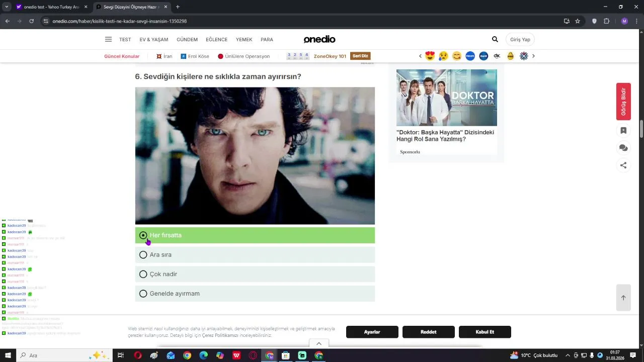644x362 pixels.
Task: Click the share icon on the right sidebar
Action: click(623, 165)
